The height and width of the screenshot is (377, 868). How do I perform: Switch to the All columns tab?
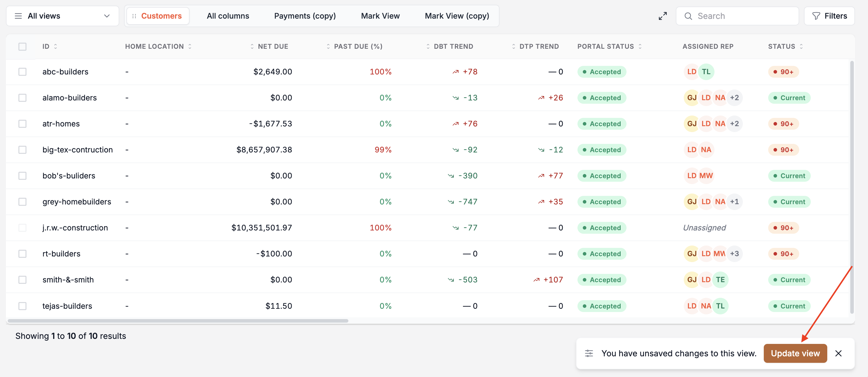click(x=228, y=16)
